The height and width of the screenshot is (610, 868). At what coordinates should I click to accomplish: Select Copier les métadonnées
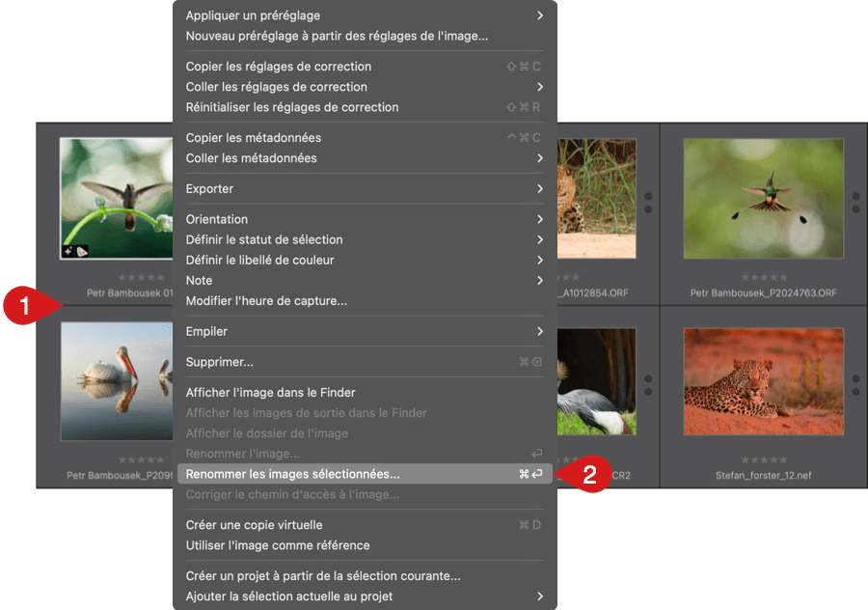pos(365,138)
